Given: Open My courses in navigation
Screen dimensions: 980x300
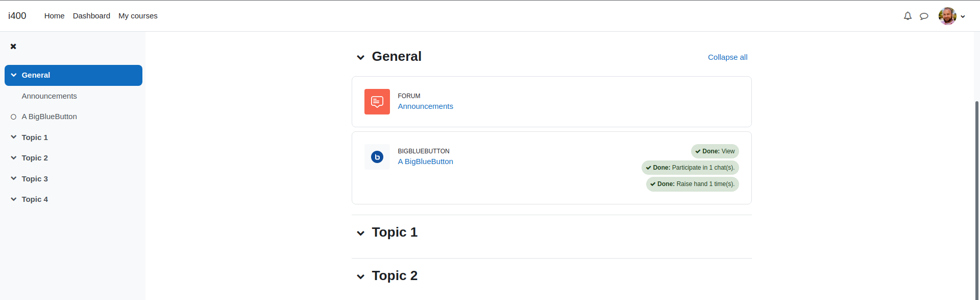Looking at the screenshot, I should click(x=138, y=16).
